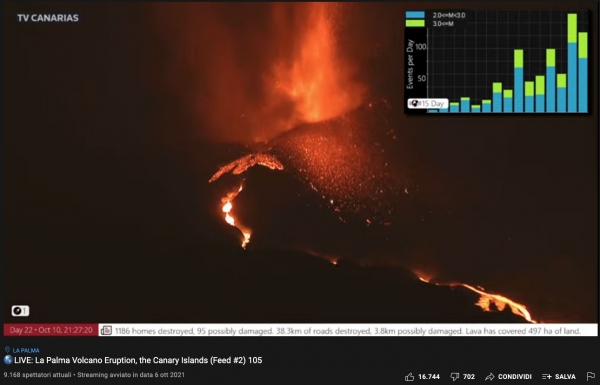
Task: Report the video using flag icon
Action: click(x=590, y=377)
